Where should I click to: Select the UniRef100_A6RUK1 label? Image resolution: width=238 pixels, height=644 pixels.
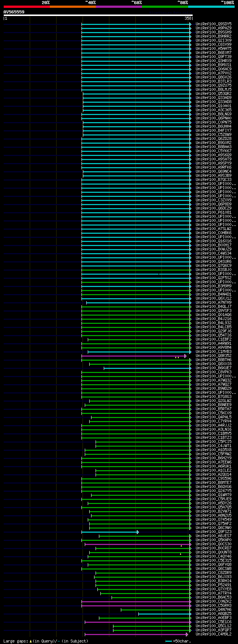(213, 466)
